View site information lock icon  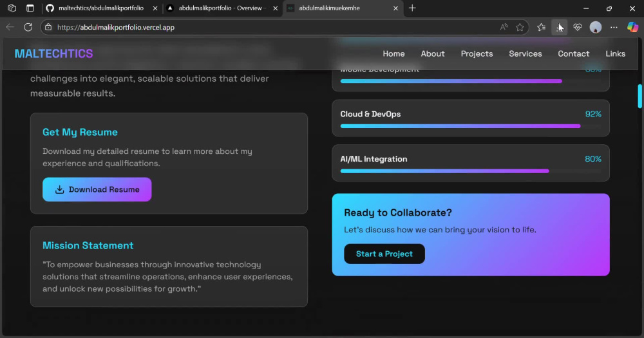click(48, 27)
